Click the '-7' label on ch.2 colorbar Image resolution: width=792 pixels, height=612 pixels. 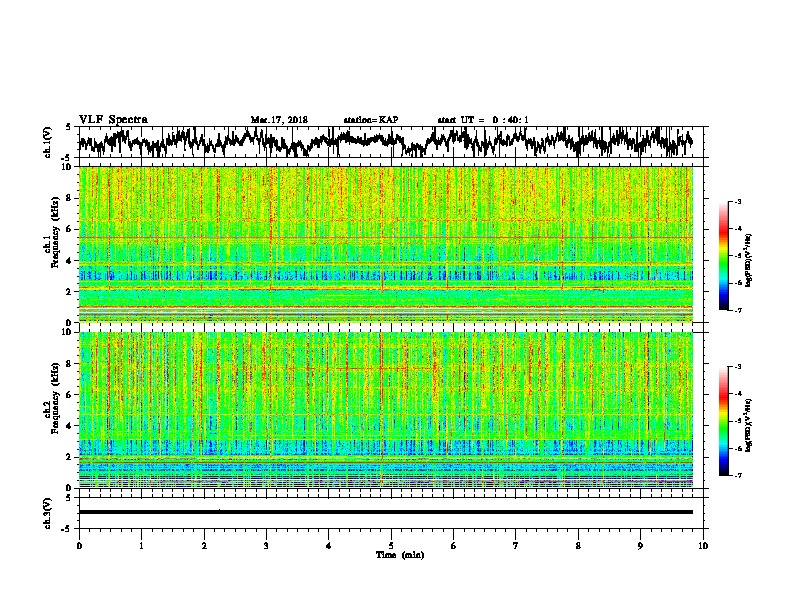(x=737, y=476)
